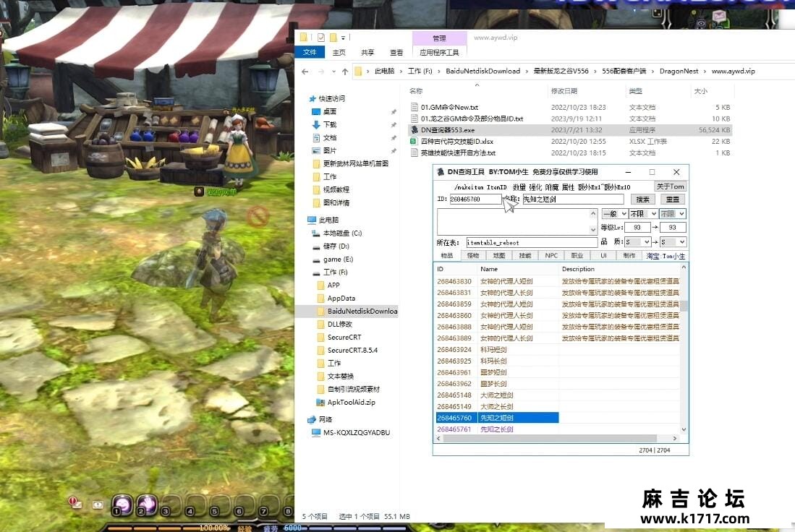Screen dimensions: 795x532
Task: Click the DN查询工具 window title icon
Action: tap(441, 172)
